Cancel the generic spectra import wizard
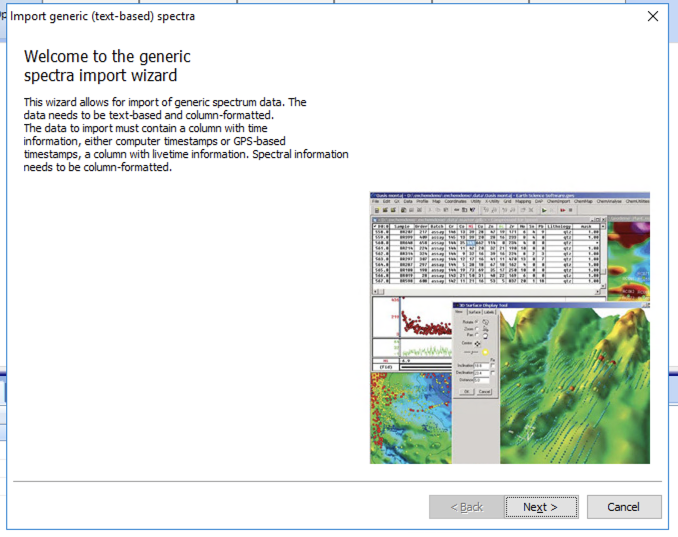The width and height of the screenshot is (678, 537). tap(623, 507)
